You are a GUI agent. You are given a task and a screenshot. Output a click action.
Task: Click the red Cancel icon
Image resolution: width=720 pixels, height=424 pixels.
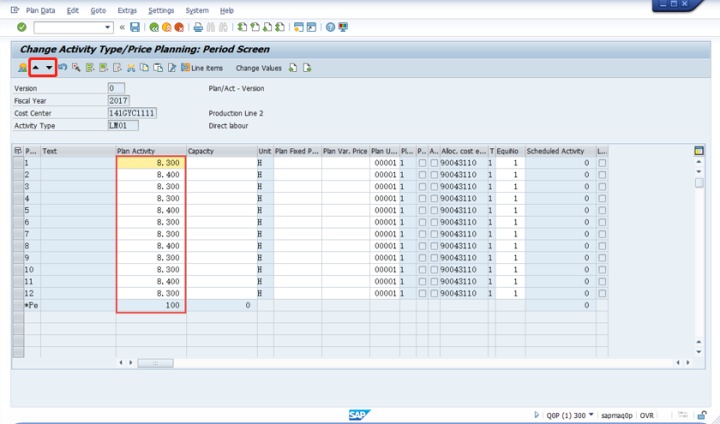tap(179, 28)
